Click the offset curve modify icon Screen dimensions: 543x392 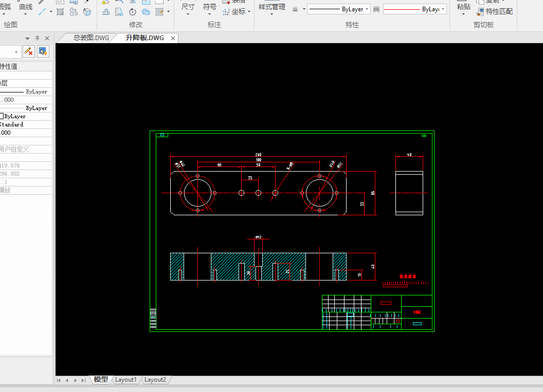(x=106, y=12)
